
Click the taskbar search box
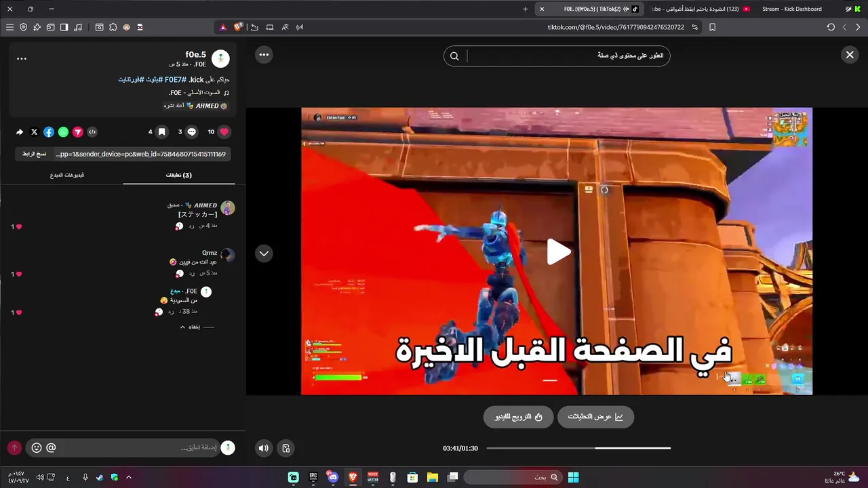click(x=513, y=477)
